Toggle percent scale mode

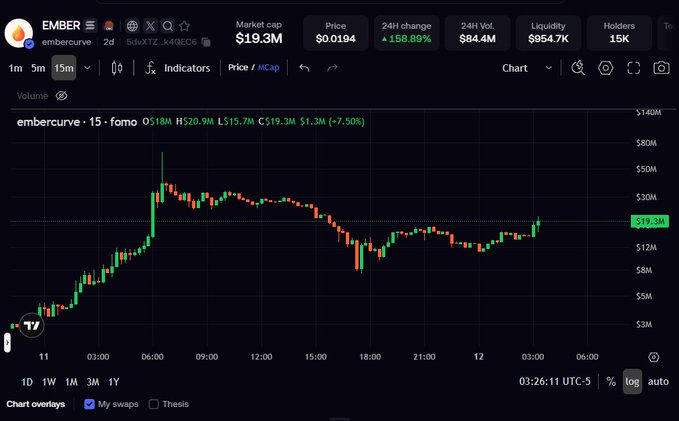pyautogui.click(x=611, y=382)
